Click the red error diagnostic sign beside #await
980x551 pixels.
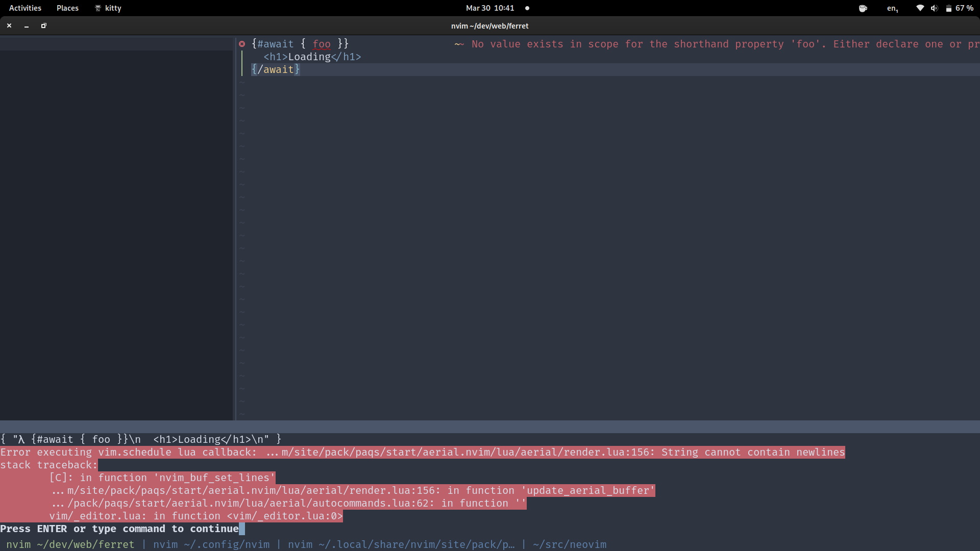pyautogui.click(x=242, y=44)
